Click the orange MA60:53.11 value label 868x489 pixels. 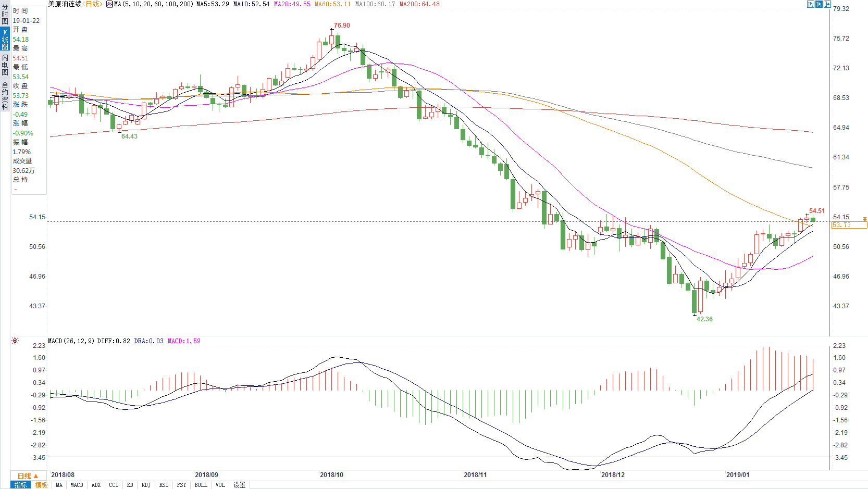pyautogui.click(x=333, y=4)
